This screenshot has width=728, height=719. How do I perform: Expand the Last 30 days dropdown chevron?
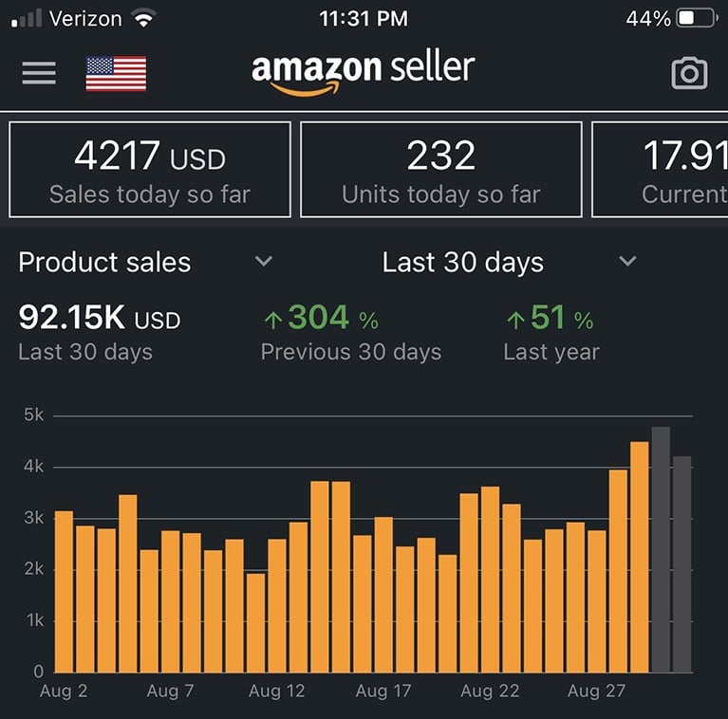pos(627,262)
